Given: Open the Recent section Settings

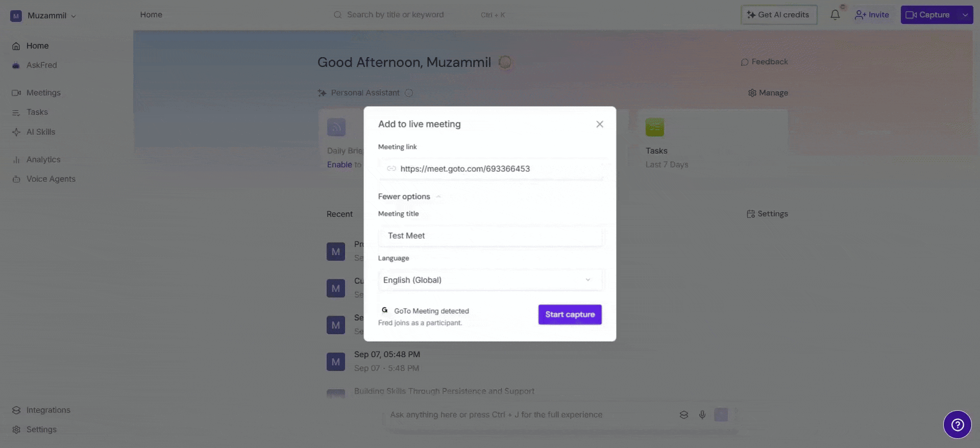Looking at the screenshot, I should point(767,214).
